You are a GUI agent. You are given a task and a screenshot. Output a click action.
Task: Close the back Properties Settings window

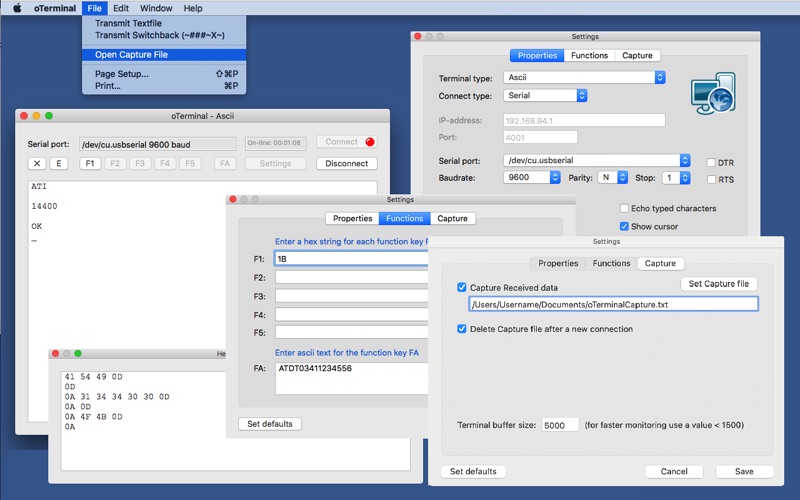pyautogui.click(x=418, y=36)
